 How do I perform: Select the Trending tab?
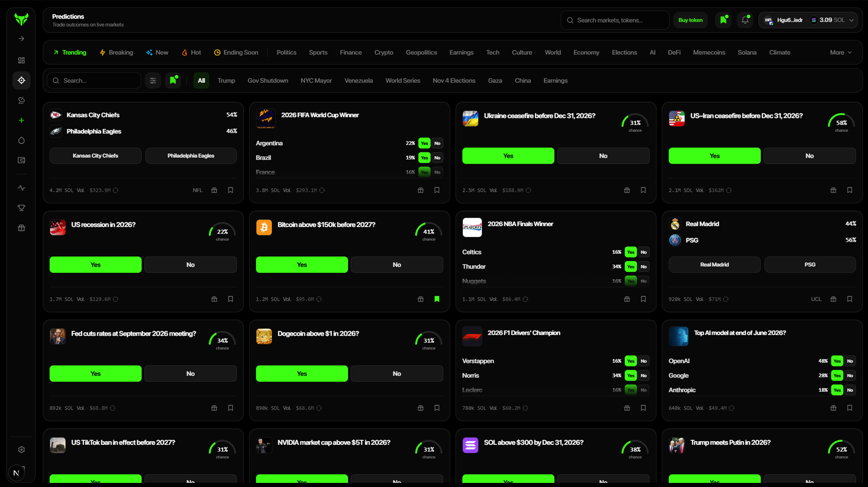[70, 53]
